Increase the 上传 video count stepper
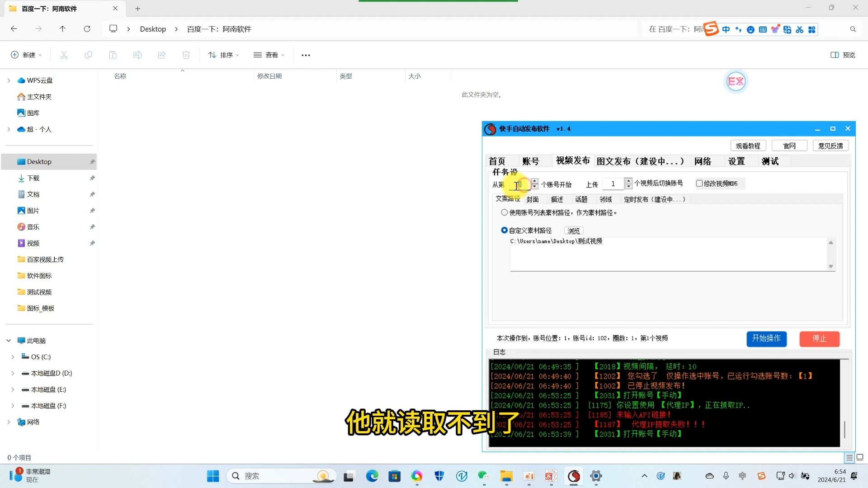This screenshot has height=488, width=868. (x=628, y=181)
